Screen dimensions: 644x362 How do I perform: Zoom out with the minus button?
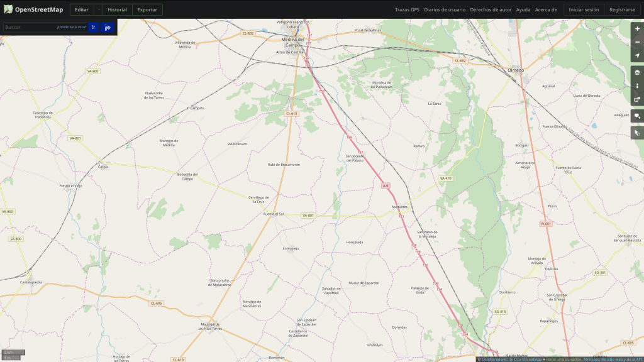pos(637,41)
